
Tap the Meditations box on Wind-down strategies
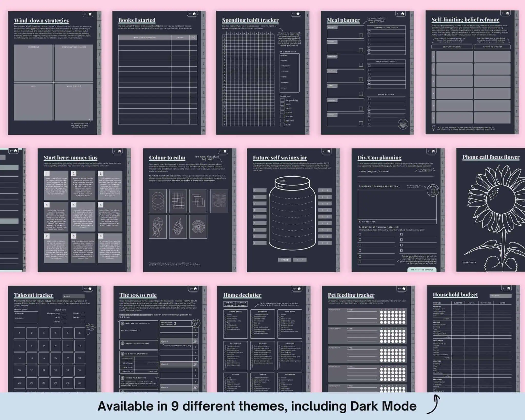(x=33, y=63)
